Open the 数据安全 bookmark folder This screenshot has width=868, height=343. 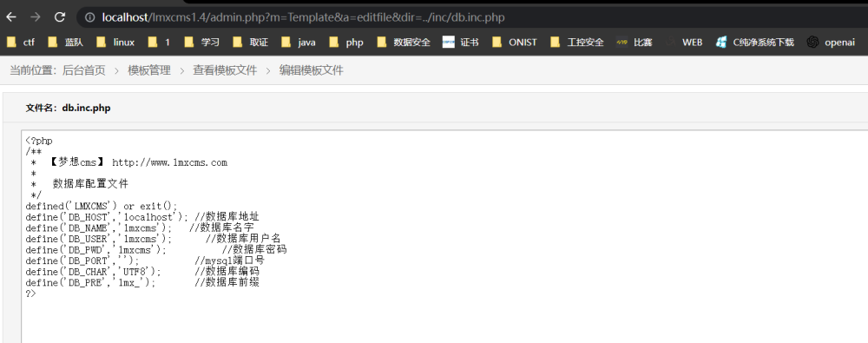click(x=404, y=42)
